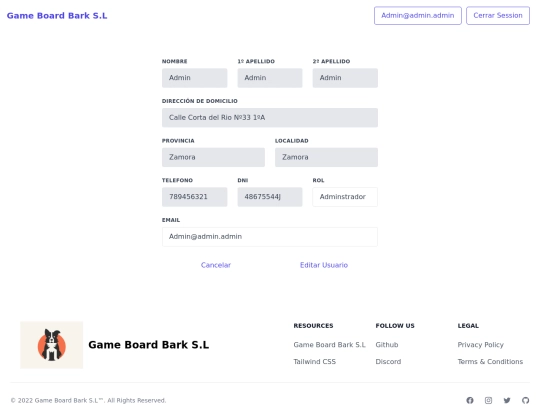Open Terms & Conditions link
540x405 pixels.
490,362
